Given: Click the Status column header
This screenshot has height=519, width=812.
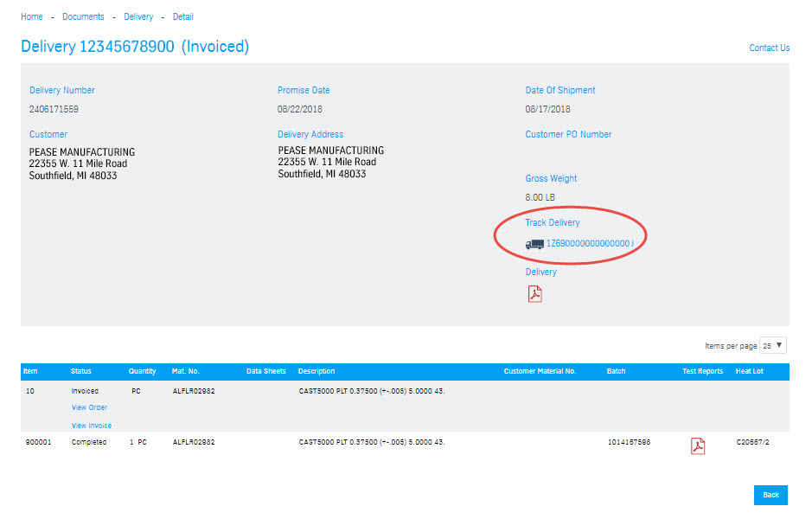Looking at the screenshot, I should coord(83,371).
